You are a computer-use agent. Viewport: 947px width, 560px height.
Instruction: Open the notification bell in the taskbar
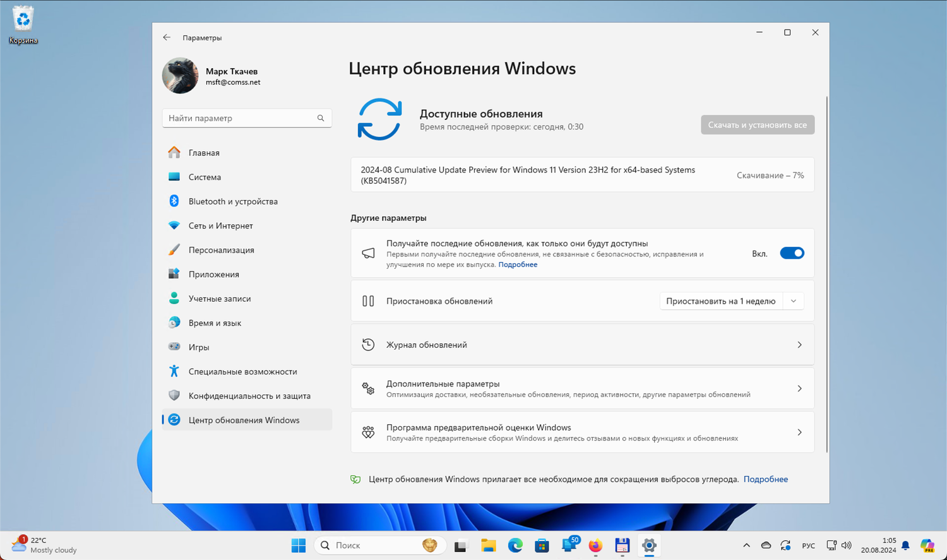[x=905, y=545]
